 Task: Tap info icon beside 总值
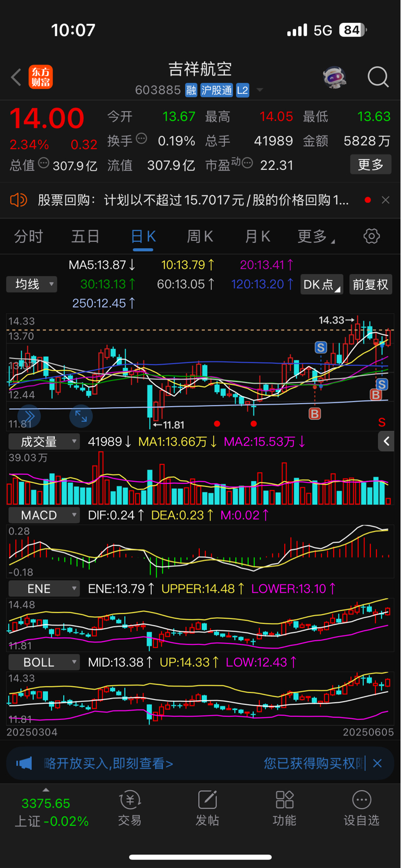pyautogui.click(x=44, y=163)
